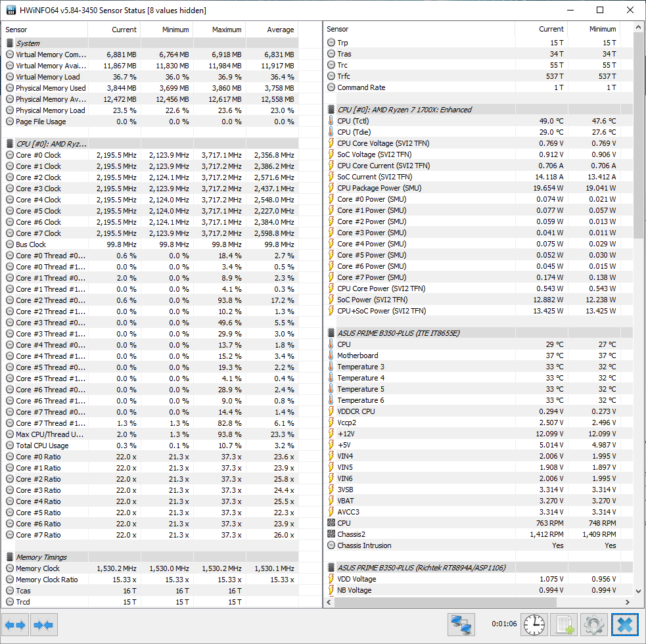646x644 pixels.
Task: Click the thermometer icon beside CPU (Tdie)
Action: click(x=331, y=131)
